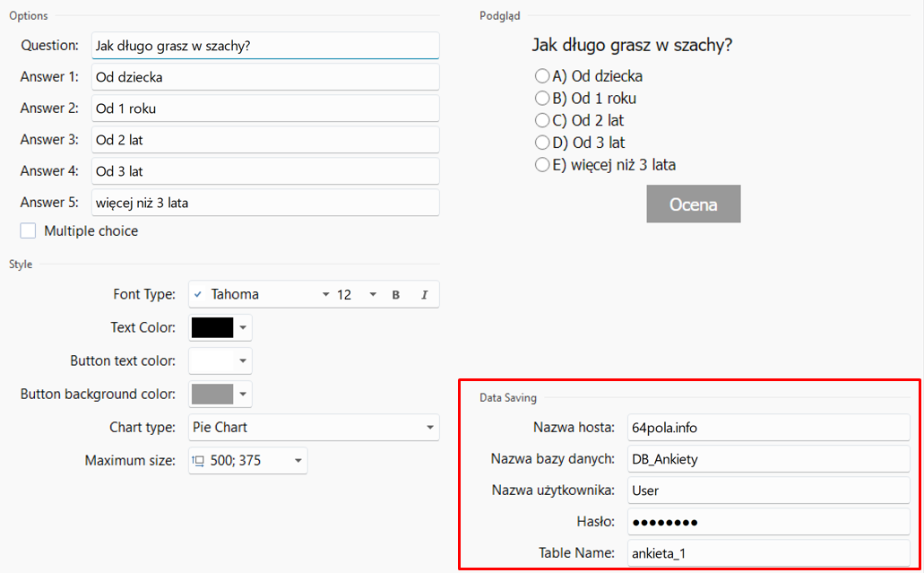Click the size icon in Maximum size field

198,461
